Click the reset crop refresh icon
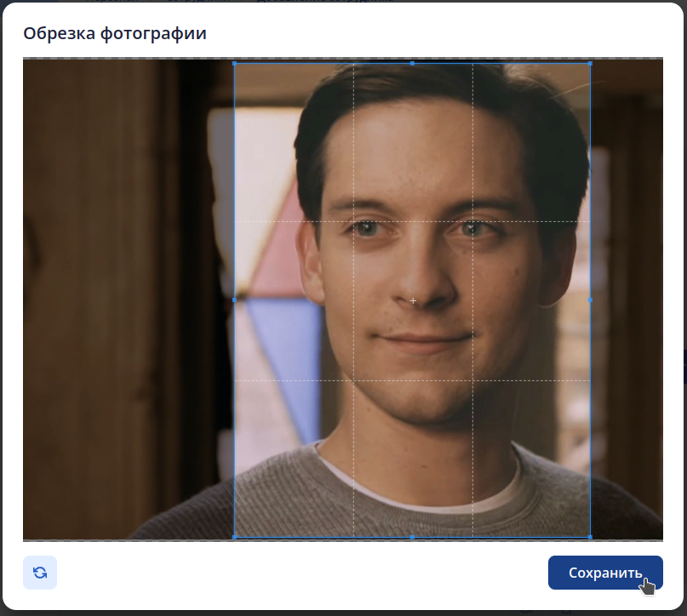 (x=40, y=573)
